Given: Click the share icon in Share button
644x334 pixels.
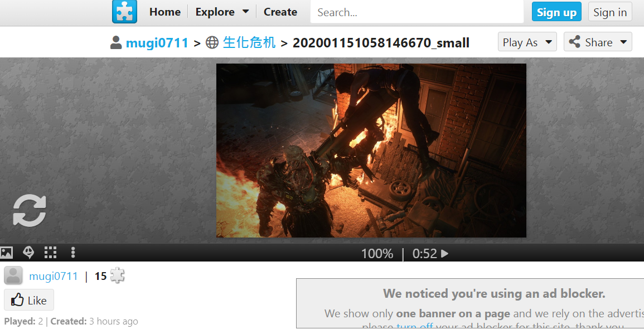Looking at the screenshot, I should (575, 41).
